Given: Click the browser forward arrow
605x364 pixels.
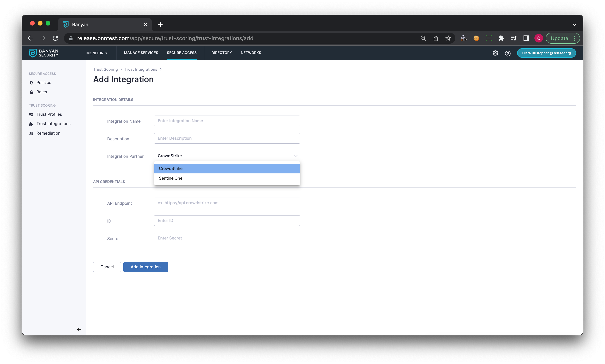Looking at the screenshot, I should [43, 38].
